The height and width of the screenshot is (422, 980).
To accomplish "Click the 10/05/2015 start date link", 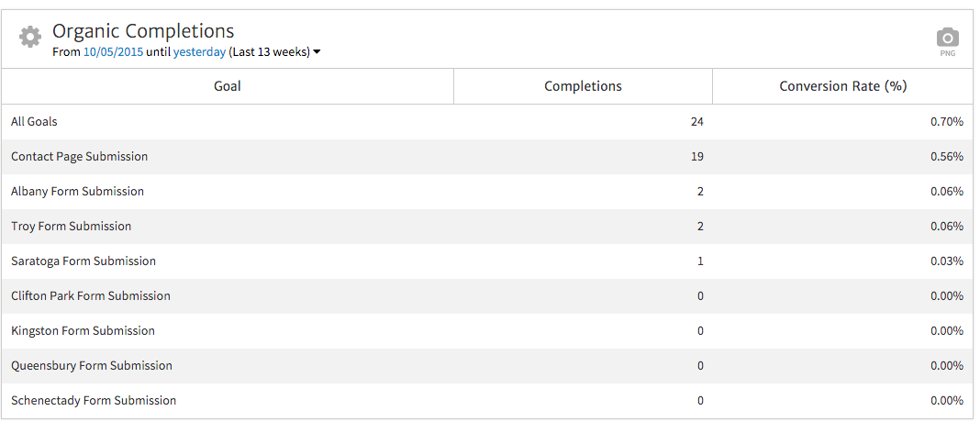I will click(113, 52).
